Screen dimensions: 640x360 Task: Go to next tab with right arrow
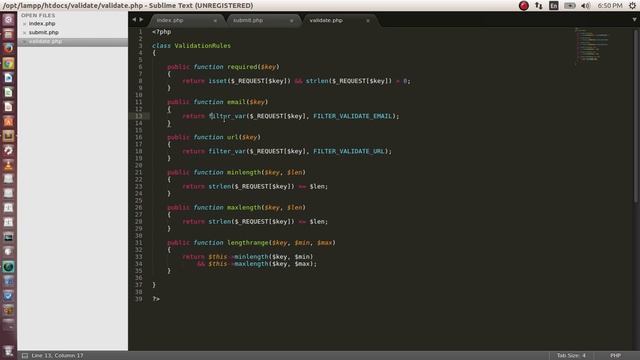pos(141,19)
